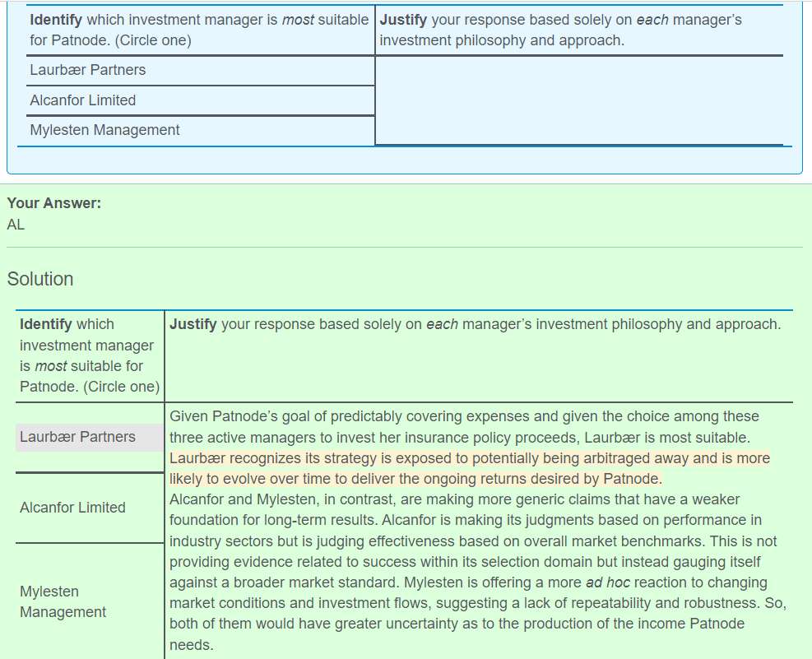Select Mylesten Management in the question table
This screenshot has height=659, width=812.
[x=104, y=130]
